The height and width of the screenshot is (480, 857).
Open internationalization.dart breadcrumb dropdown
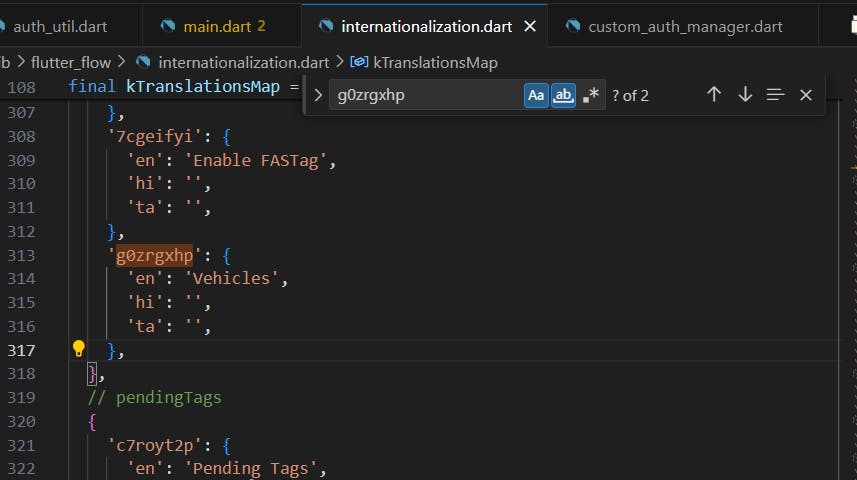click(x=228, y=63)
